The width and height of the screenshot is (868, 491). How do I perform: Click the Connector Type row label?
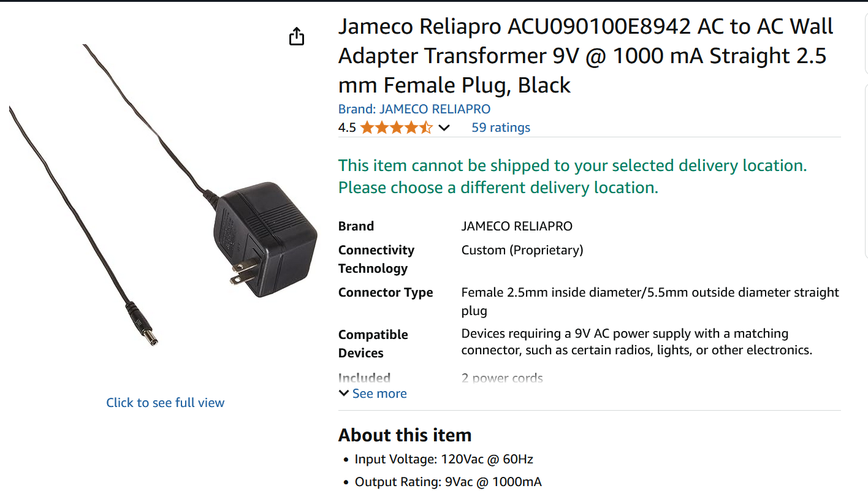[x=385, y=292]
